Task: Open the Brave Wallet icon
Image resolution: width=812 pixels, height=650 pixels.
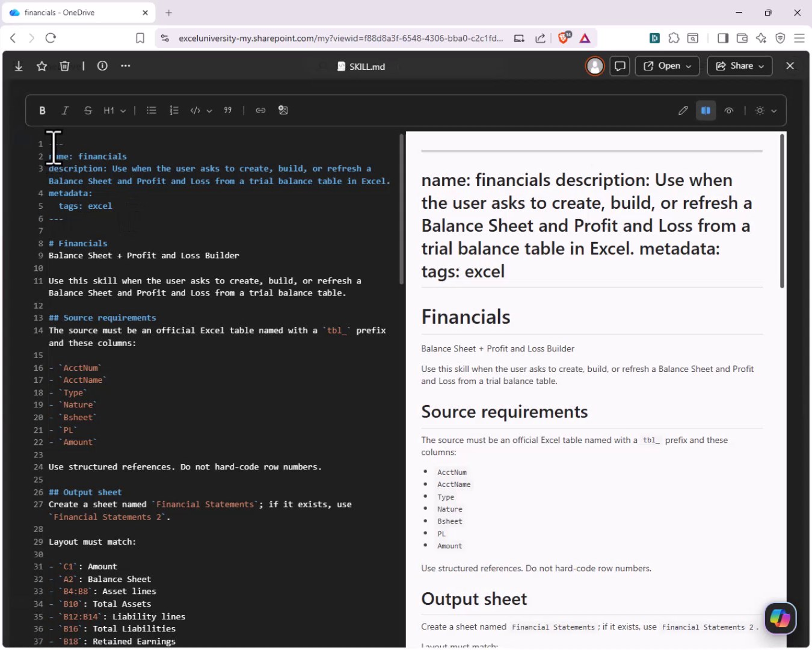Action: pos(742,38)
